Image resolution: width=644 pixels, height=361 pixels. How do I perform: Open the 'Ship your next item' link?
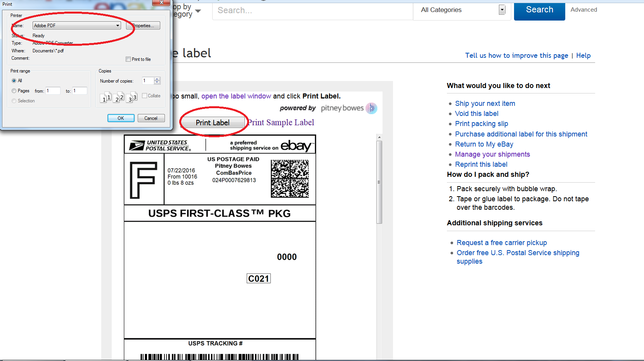485,104
